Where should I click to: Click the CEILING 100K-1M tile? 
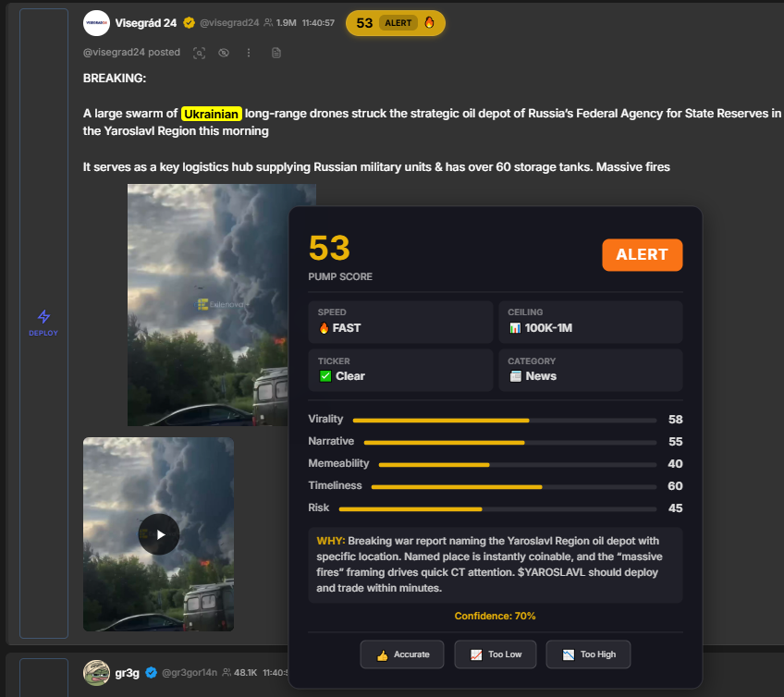click(591, 322)
